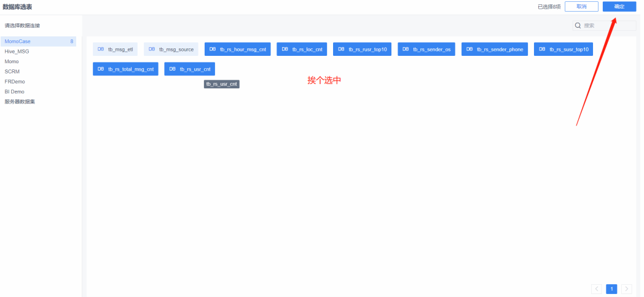This screenshot has height=297, width=644.
Task: Click the 请选择数据连接 heading
Action: (22, 25)
